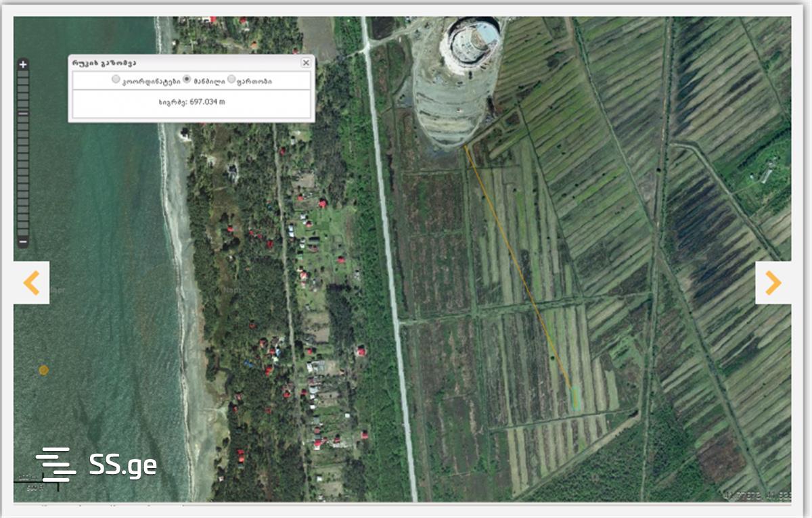812x518 pixels.
Task: Click the რუკის გაზომვა dialog title
Action: coord(104,62)
